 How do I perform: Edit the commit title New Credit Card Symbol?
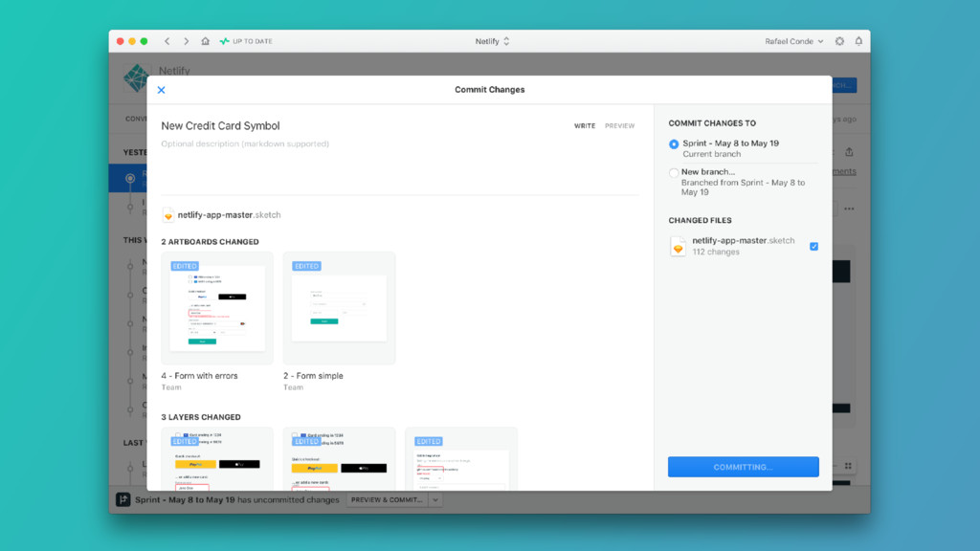point(221,125)
